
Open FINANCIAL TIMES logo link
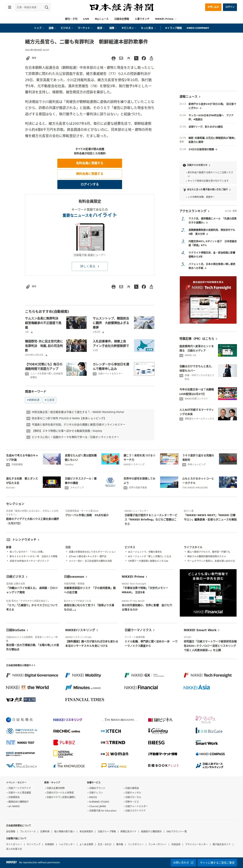[84, 699]
